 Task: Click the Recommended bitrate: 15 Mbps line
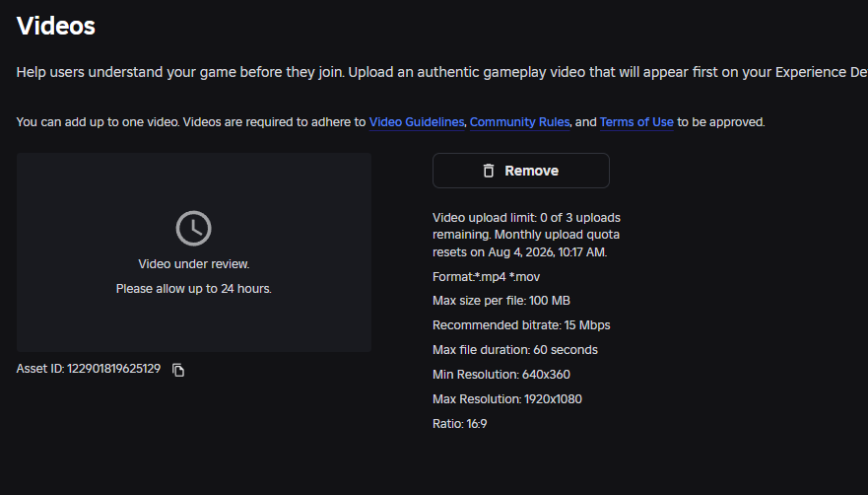tap(521, 325)
